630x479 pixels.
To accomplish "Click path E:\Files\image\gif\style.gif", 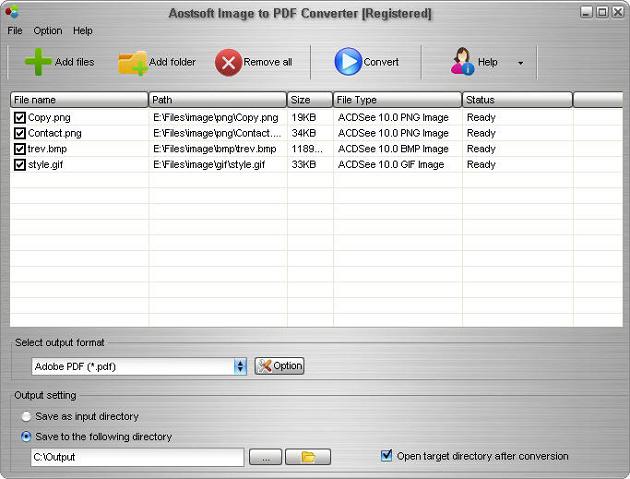I will 209,165.
